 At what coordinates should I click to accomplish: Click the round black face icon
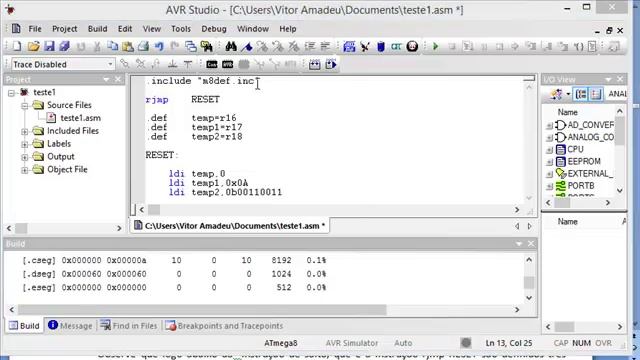click(412, 47)
